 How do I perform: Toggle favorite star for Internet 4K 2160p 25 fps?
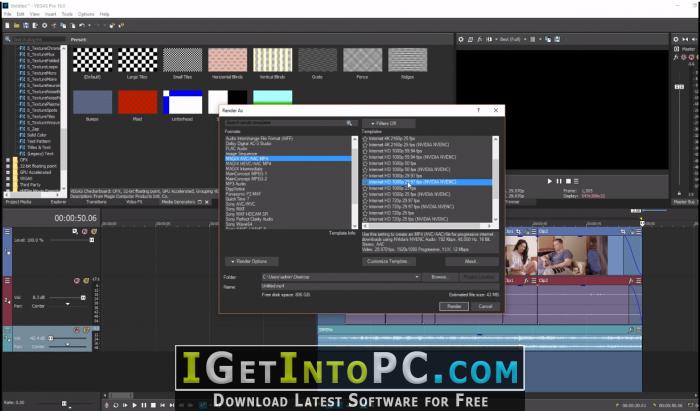365,139
